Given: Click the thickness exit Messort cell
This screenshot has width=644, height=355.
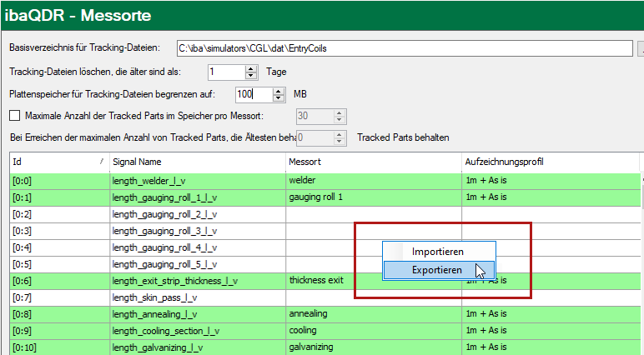Looking at the screenshot, I should click(374, 281).
